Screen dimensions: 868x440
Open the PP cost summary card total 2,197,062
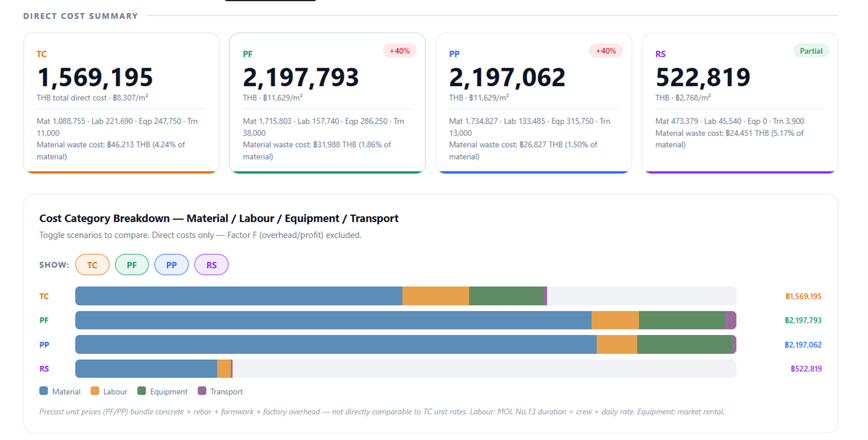507,78
